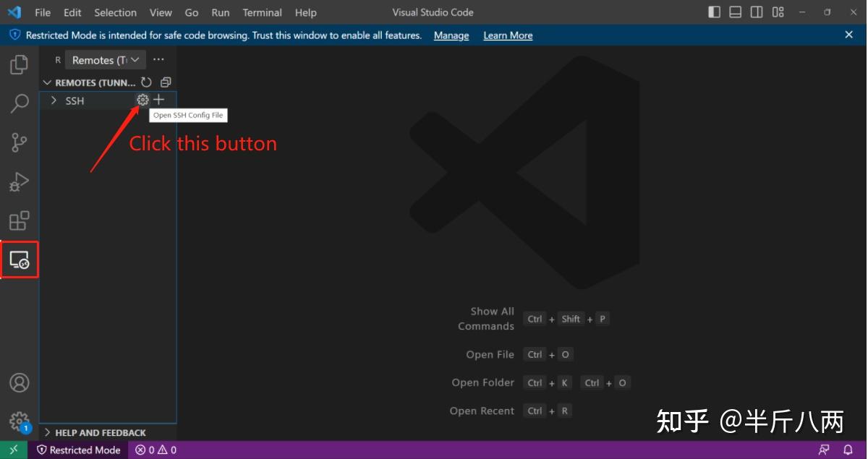
Task: Click the VS Code logo in title bar
Action: coord(14,12)
